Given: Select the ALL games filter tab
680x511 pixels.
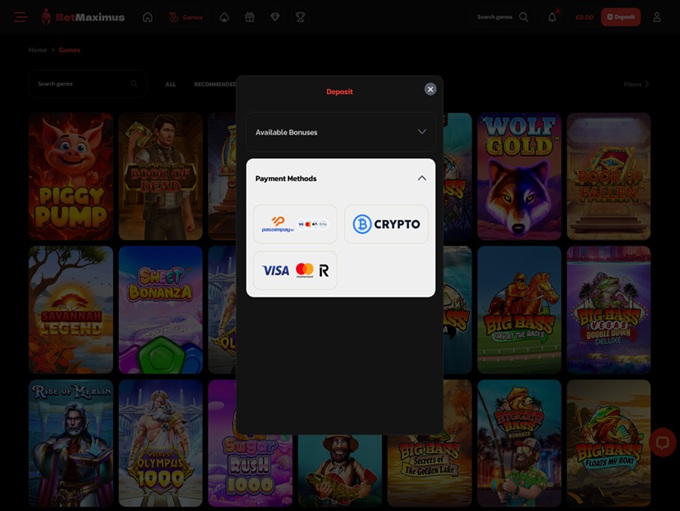Looking at the screenshot, I should click(x=170, y=84).
